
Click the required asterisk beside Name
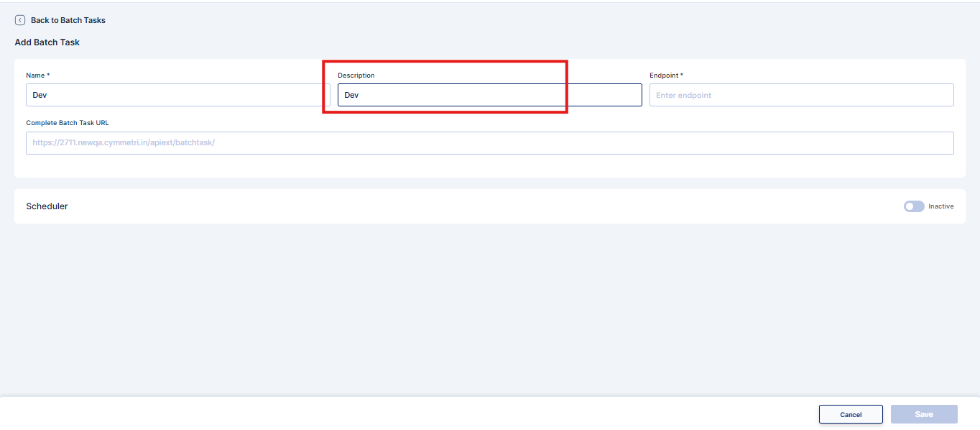click(48, 76)
